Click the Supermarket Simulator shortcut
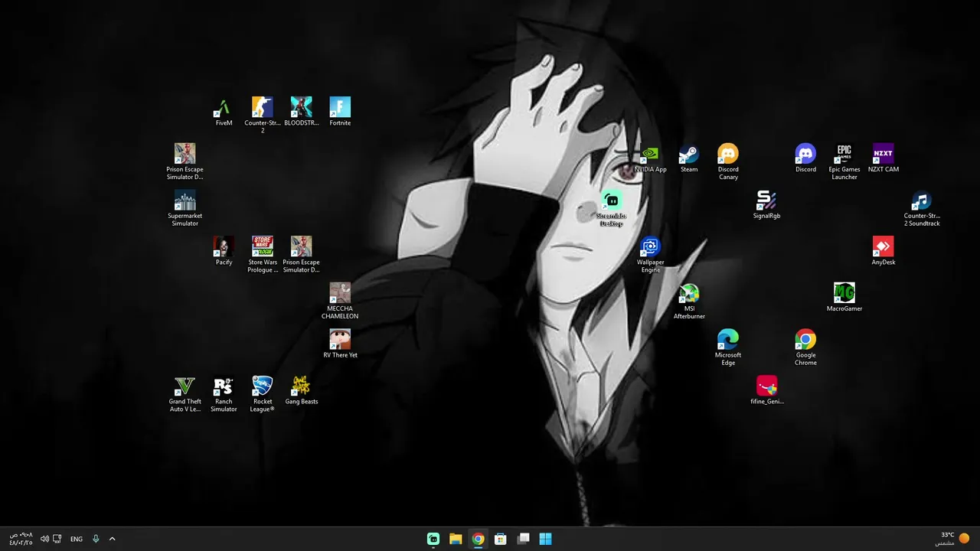The image size is (980, 551). point(185,208)
